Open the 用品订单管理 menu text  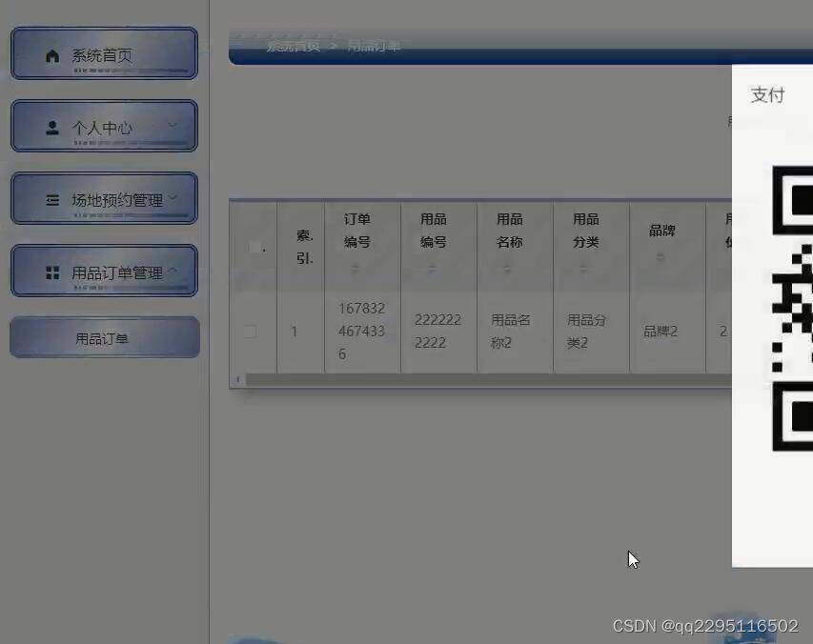coord(117,272)
